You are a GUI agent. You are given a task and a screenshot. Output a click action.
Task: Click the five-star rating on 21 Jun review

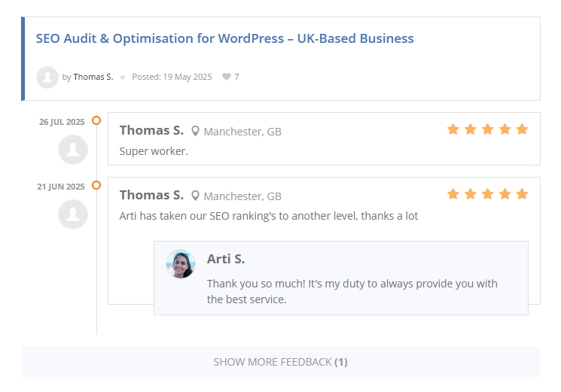(x=487, y=194)
